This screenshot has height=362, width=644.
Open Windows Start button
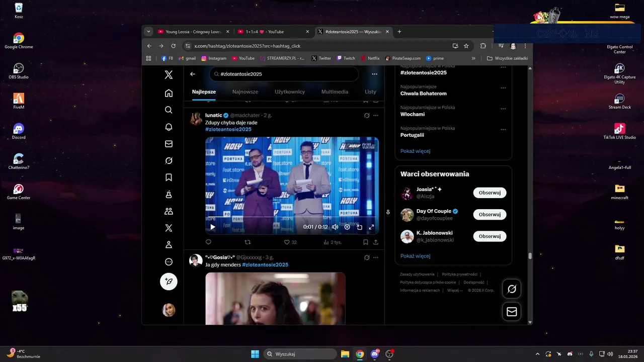pos(255,354)
